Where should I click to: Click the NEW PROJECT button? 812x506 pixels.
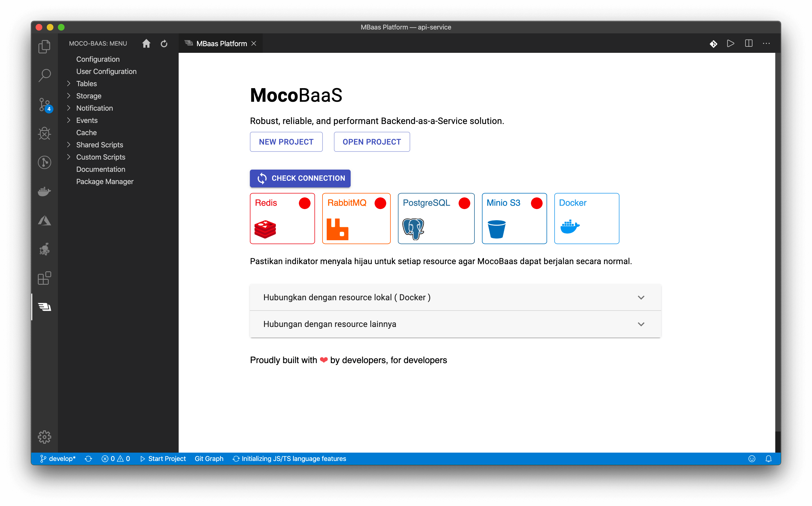click(x=286, y=142)
